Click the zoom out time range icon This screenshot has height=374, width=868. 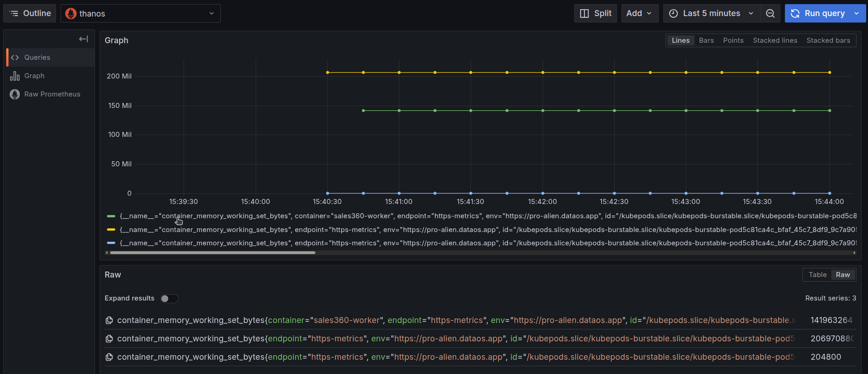click(770, 13)
